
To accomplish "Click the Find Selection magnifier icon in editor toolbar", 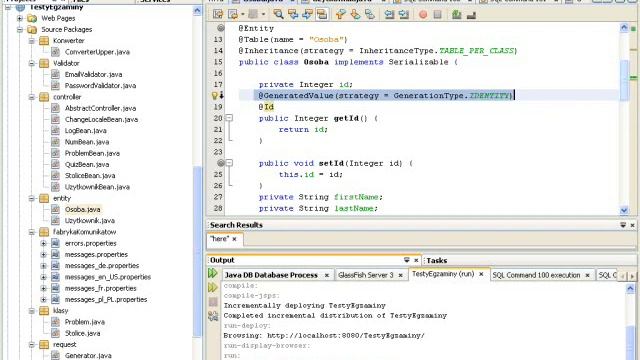I will (278, 15).
